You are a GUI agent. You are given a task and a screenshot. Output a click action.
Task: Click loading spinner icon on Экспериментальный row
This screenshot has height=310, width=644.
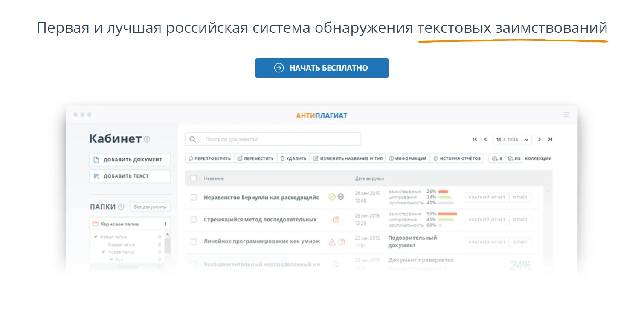point(336,264)
